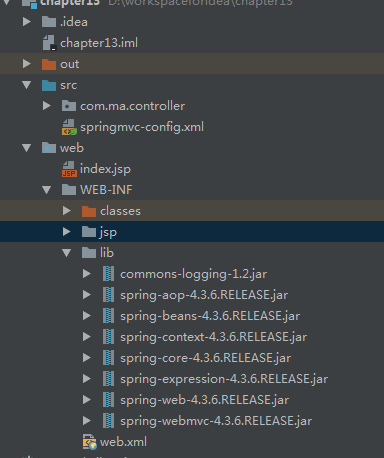Select "spring-web-4.3.6.RELEASE.jar" name
This screenshot has width=384, height=458.
[x=205, y=400]
